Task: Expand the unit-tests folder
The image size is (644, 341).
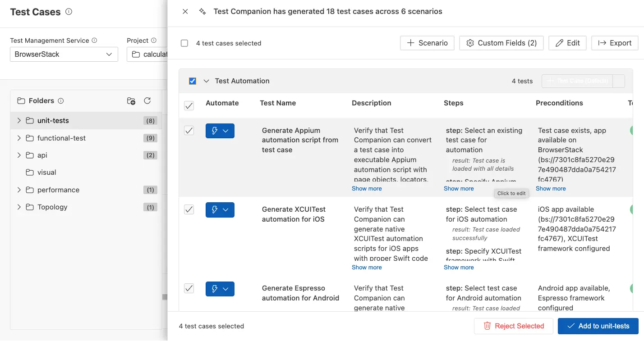Action: (18, 121)
